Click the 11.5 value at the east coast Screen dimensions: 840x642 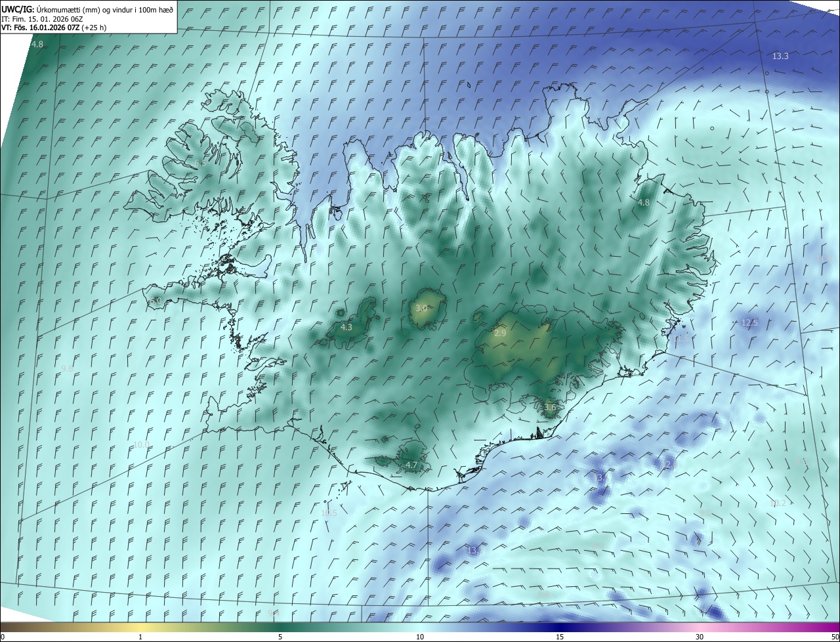[x=682, y=339]
